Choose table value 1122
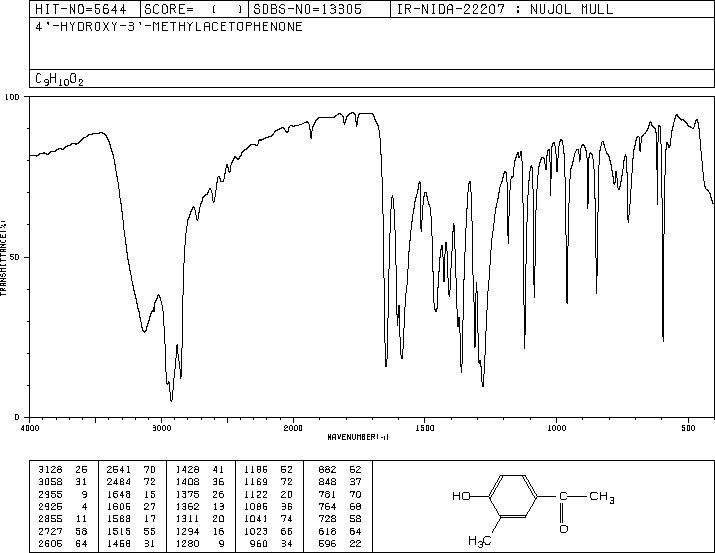 pos(256,494)
